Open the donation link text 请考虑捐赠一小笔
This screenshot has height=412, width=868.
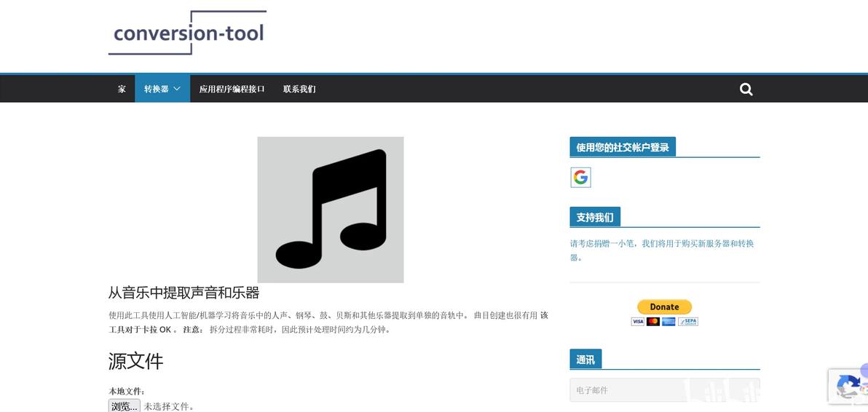coord(662,250)
